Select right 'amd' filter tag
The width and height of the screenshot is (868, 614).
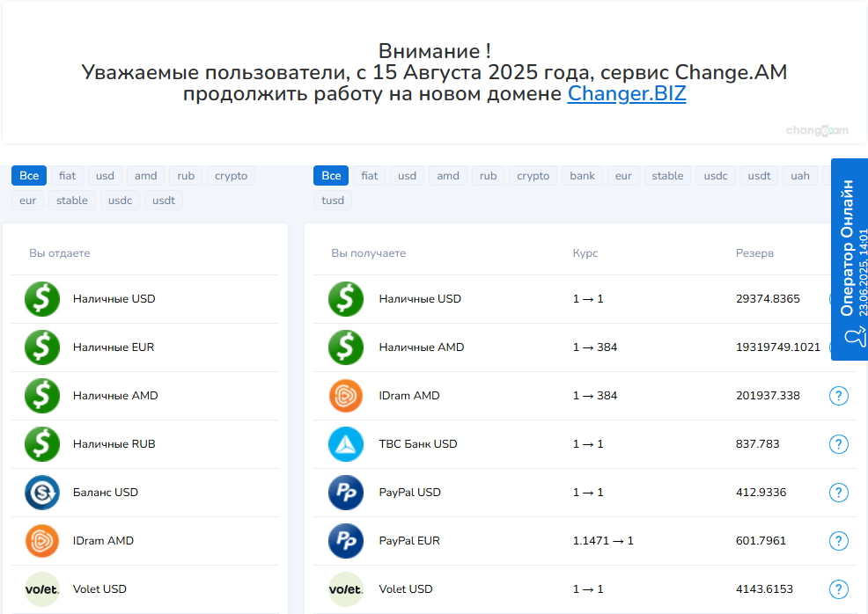tap(448, 176)
